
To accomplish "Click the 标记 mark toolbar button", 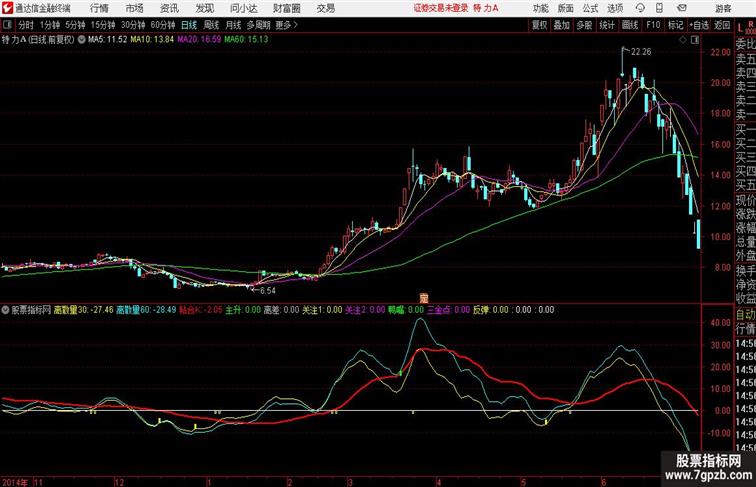I will click(x=675, y=25).
